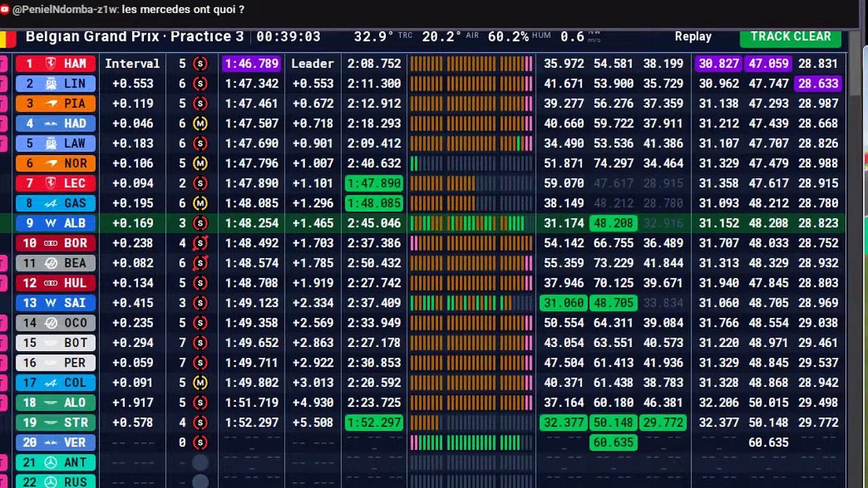
Task: Click the 20.2° air temperature reading
Action: tap(441, 37)
